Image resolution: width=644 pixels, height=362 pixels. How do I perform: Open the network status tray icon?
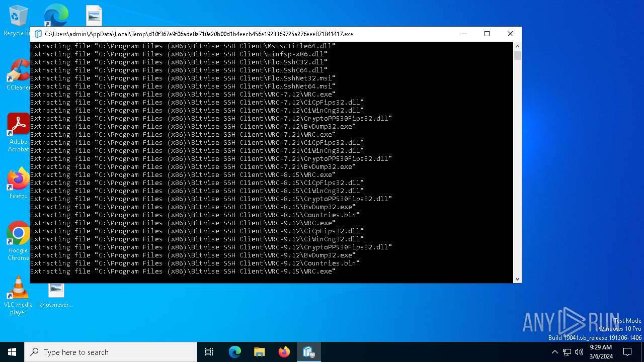coord(567,352)
